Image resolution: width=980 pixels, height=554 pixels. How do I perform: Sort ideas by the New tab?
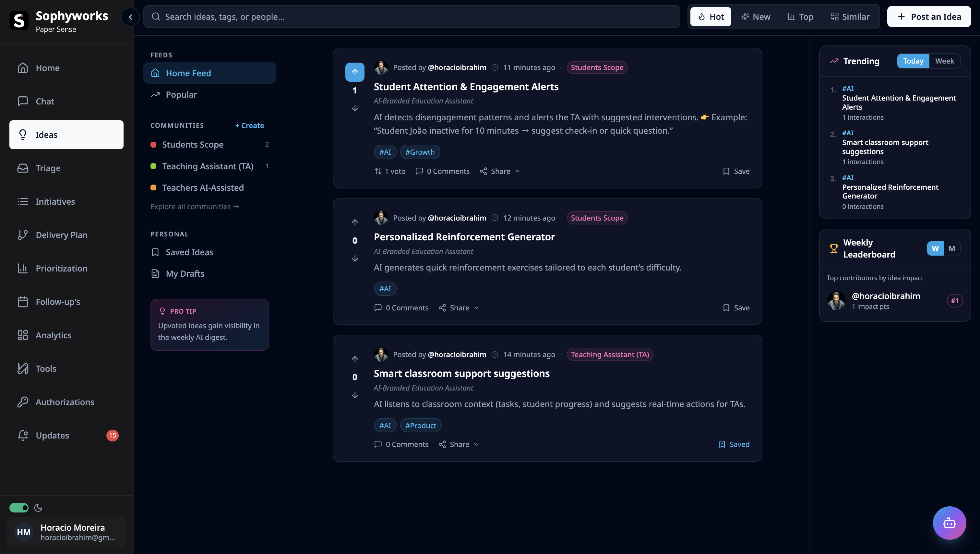point(756,17)
